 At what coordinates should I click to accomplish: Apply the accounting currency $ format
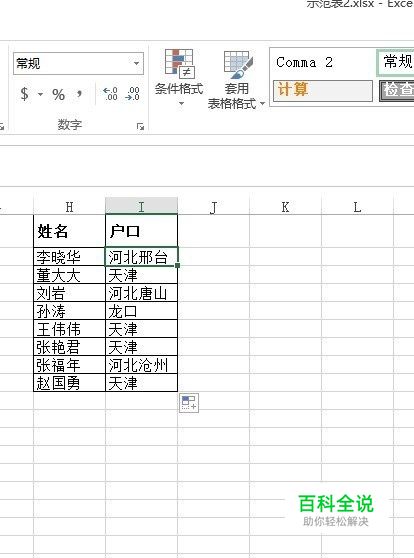click(24, 94)
